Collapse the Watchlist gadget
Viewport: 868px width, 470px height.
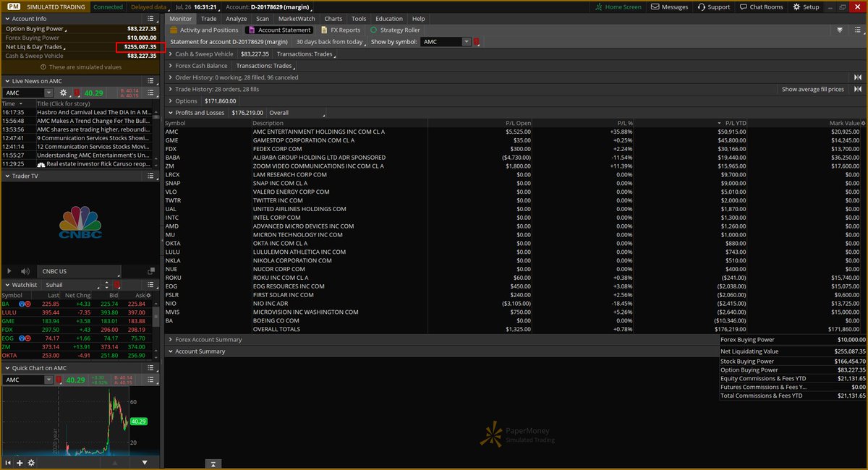tap(7, 285)
